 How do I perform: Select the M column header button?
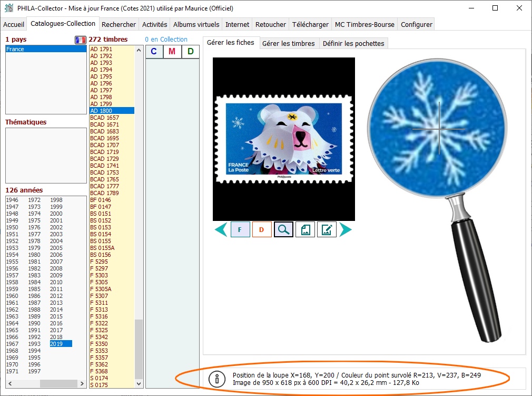coord(172,52)
